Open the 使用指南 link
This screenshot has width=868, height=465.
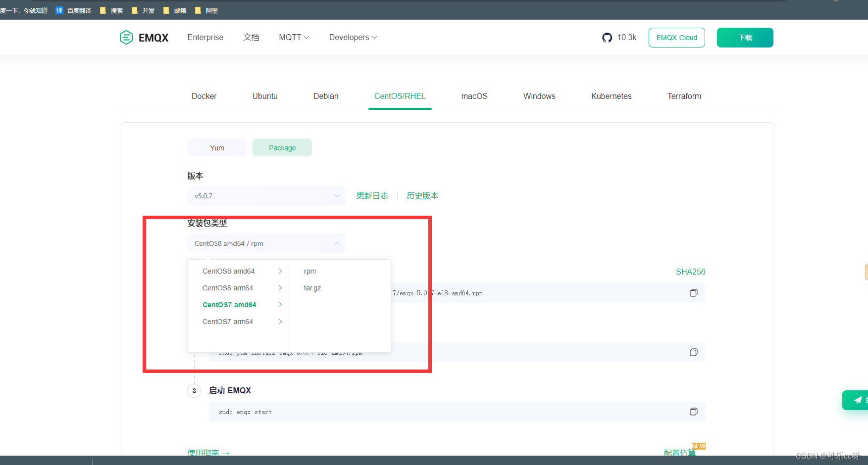208,453
